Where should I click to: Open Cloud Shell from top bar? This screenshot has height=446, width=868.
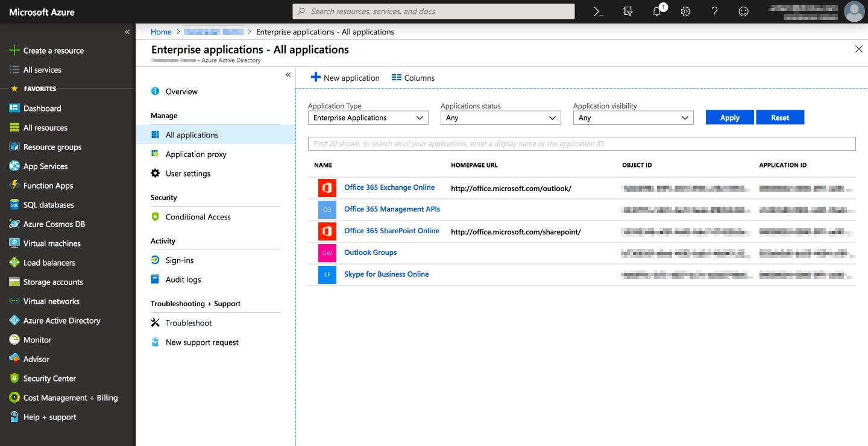(x=599, y=11)
